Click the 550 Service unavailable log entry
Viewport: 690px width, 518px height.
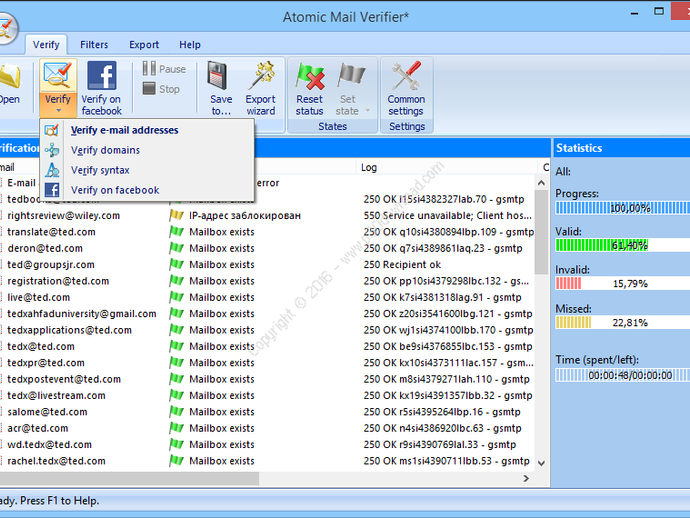pos(448,215)
